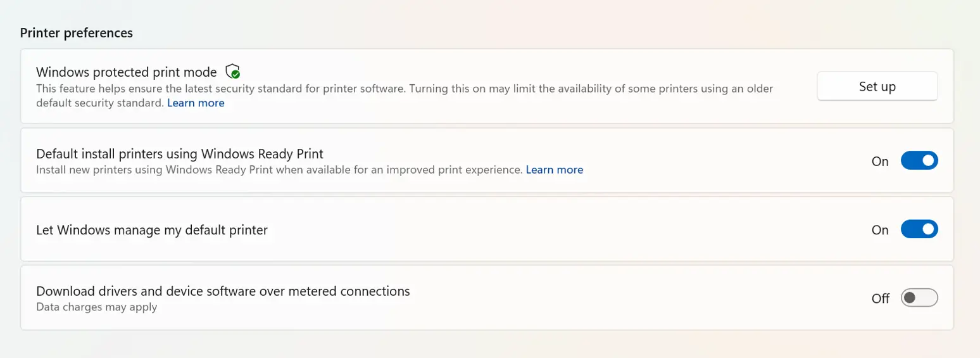Click the On label beside Windows Ready Print
Image resolution: width=980 pixels, height=358 pixels.
tap(880, 162)
